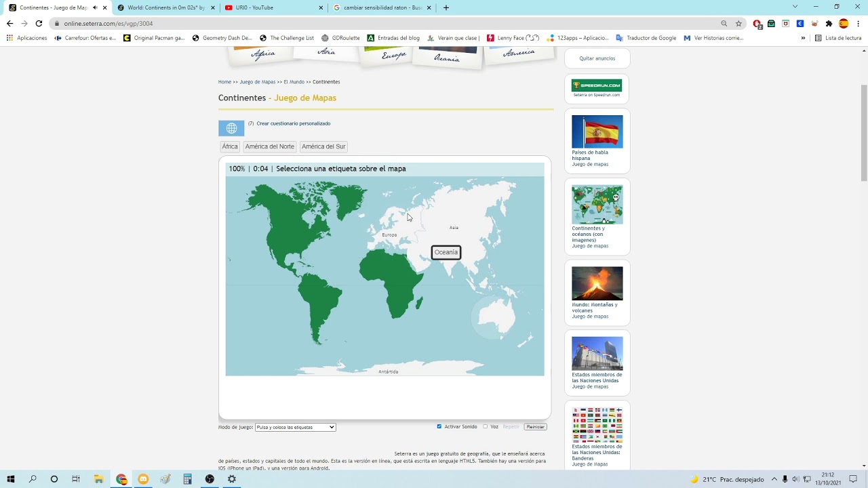Screen dimensions: 868x488
Task: Open the Modo de juego dropdown
Action: [x=295, y=427]
